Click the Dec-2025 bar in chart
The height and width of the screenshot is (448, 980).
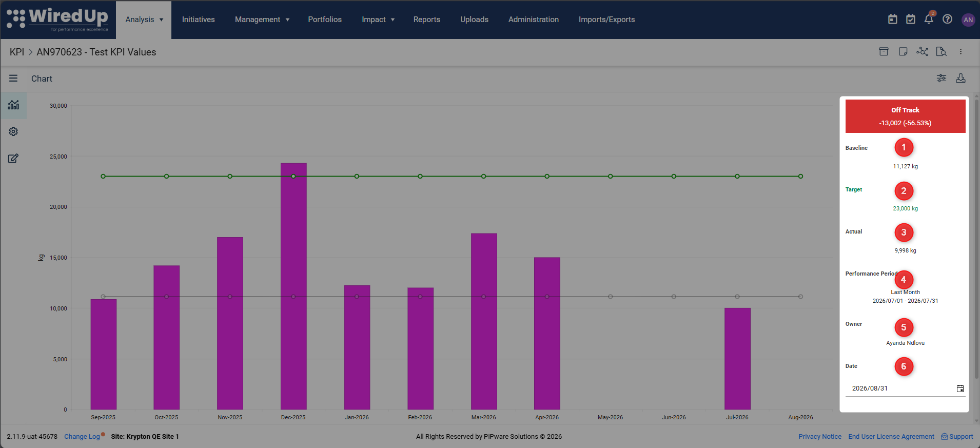point(293,286)
